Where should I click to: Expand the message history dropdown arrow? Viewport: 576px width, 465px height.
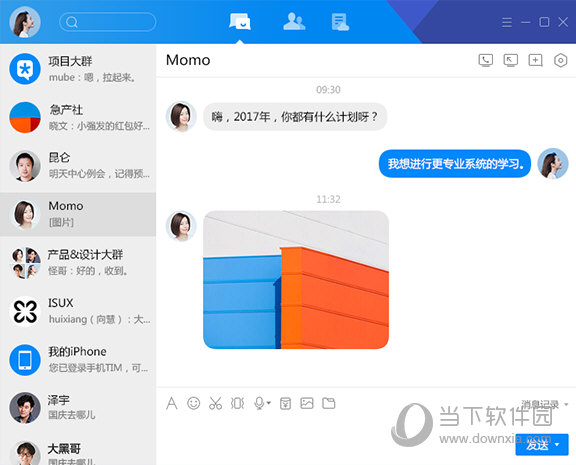coord(566,404)
